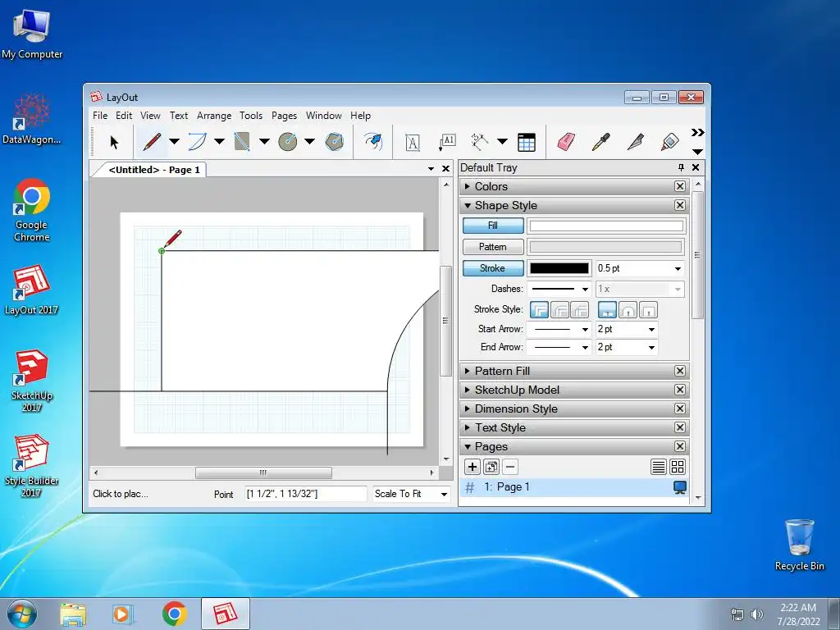Select the Text tool
The image size is (840, 630).
[412, 143]
